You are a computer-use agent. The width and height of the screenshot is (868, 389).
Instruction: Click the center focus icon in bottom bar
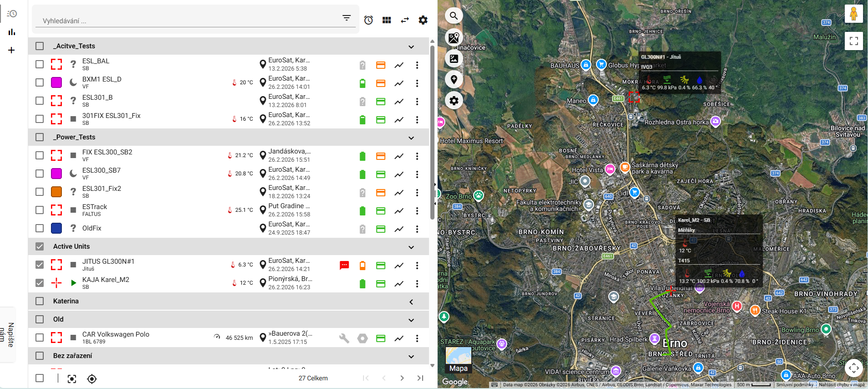pos(72,379)
